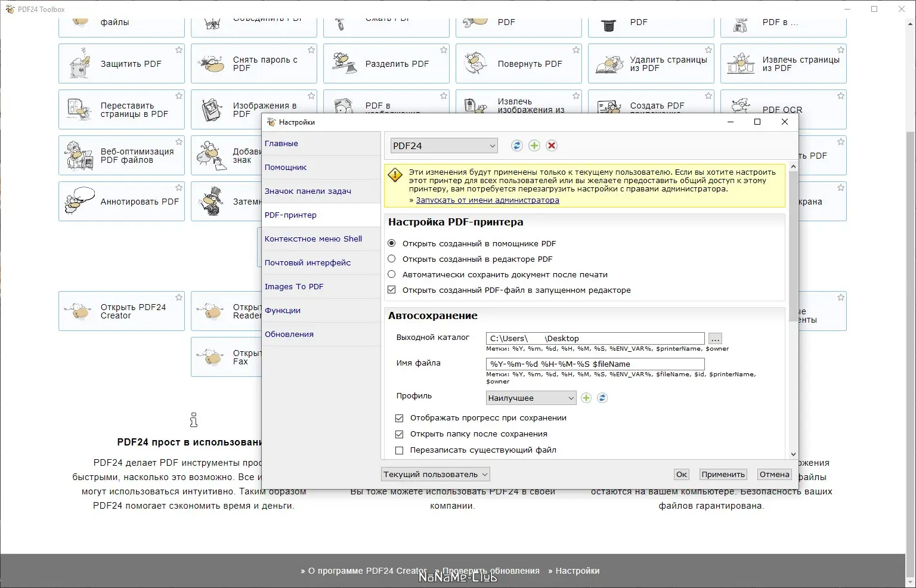
Task: Open the Изображения в PDF tool icon
Action: (x=212, y=110)
